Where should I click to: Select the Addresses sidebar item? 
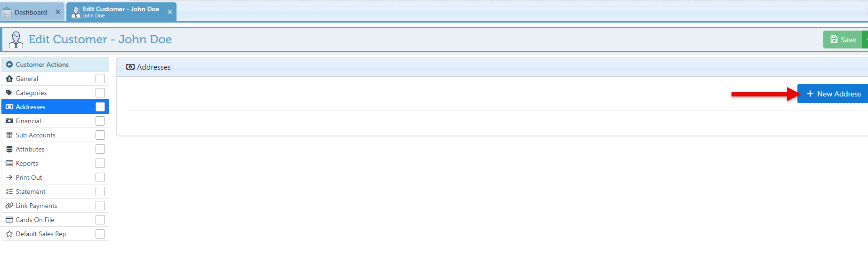tap(31, 107)
